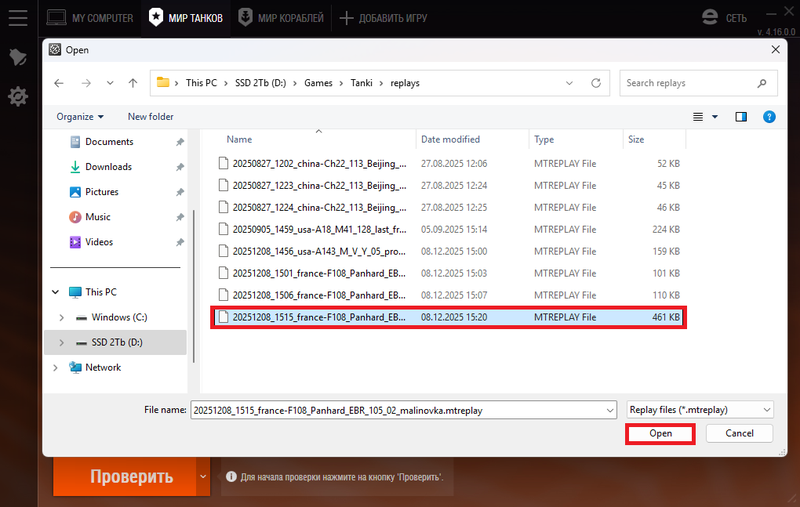Click the view layout icon
The image size is (800, 507).
click(698, 117)
